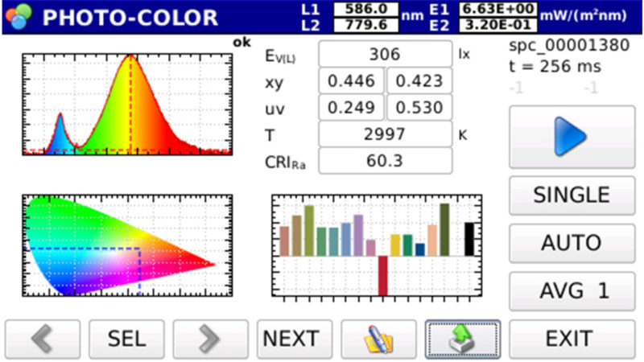Click the CRI Ra value 60.3
Image resolution: width=644 pixels, height=362 pixels.
click(x=386, y=161)
